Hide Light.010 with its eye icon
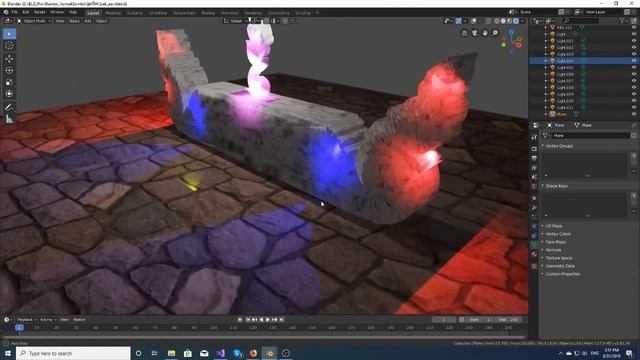 click(634, 101)
